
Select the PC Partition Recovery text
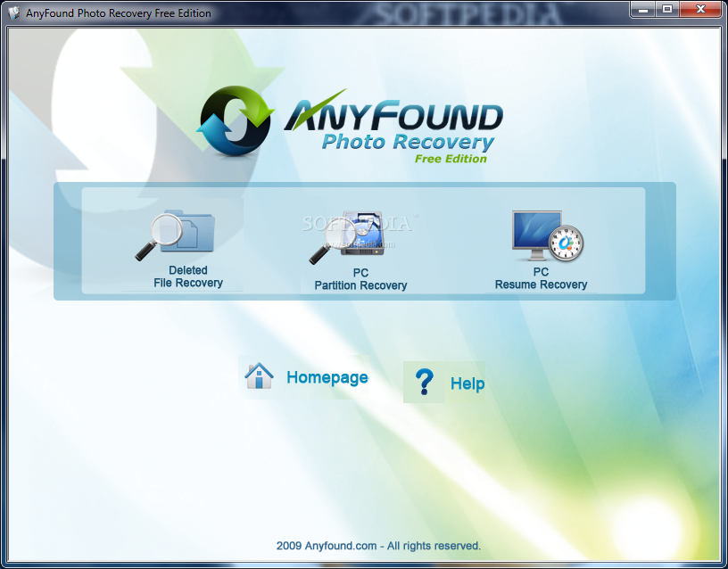click(360, 279)
